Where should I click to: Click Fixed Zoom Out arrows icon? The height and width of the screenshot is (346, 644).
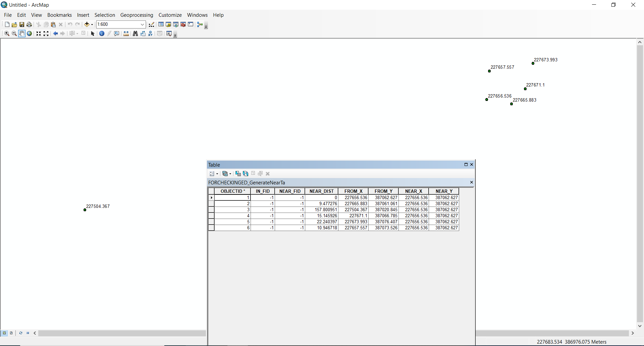46,34
